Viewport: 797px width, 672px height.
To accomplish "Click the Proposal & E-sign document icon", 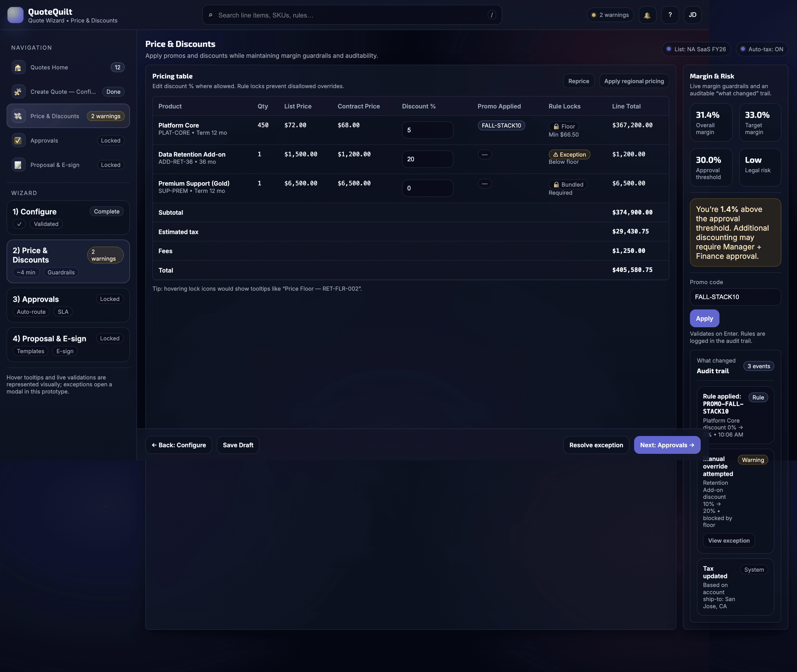I will [x=18, y=165].
